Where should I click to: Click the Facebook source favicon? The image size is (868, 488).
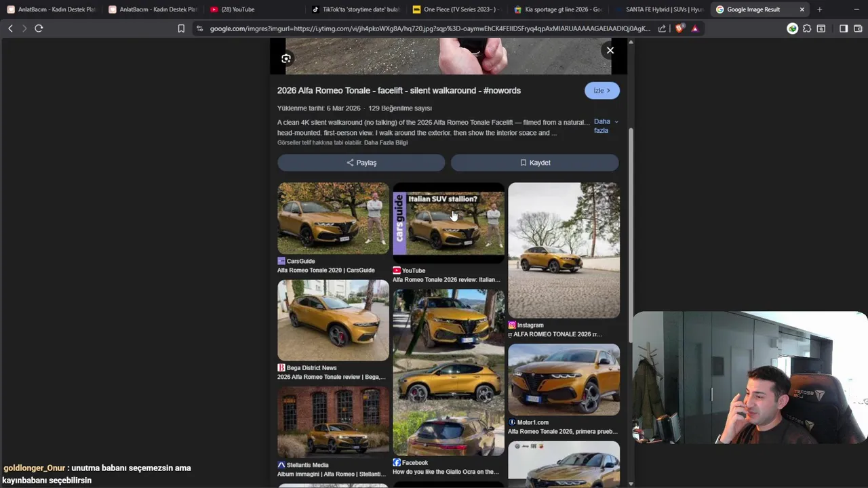pos(397,463)
